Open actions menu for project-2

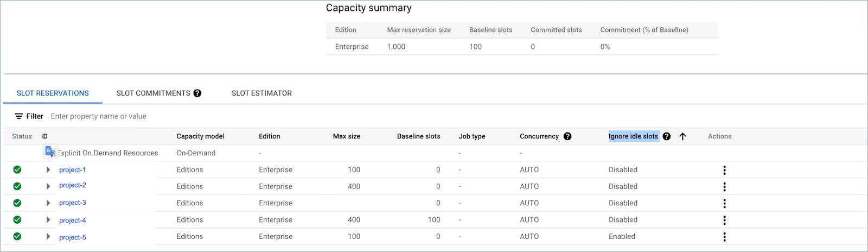pyautogui.click(x=724, y=187)
